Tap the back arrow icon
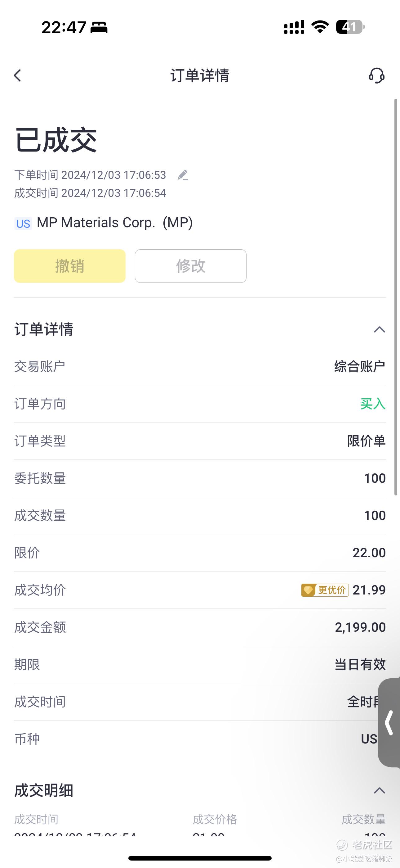400x868 pixels. point(17,75)
